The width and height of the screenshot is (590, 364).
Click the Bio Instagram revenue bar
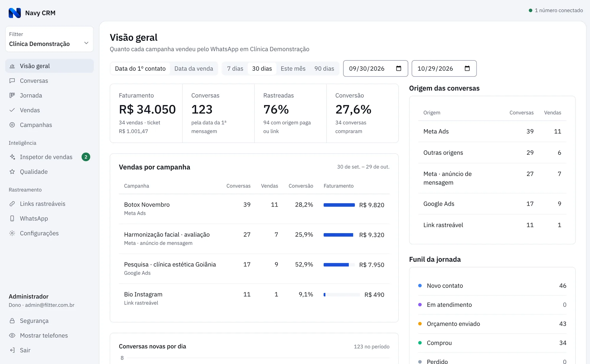[x=342, y=294]
